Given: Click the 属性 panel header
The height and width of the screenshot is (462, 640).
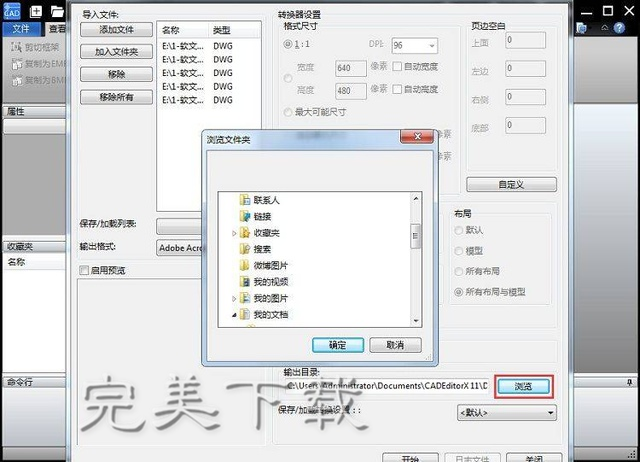Looking at the screenshot, I should coord(34,111).
